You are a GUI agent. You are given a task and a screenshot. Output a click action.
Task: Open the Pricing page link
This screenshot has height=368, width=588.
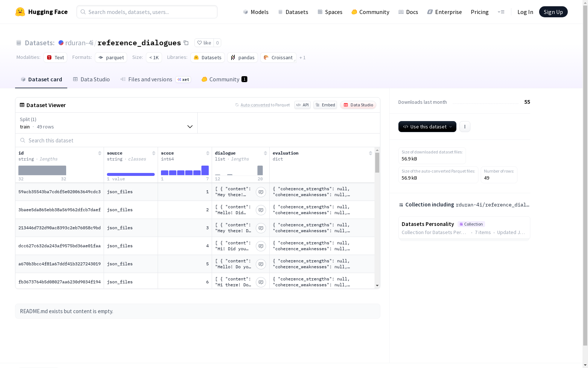[480, 12]
